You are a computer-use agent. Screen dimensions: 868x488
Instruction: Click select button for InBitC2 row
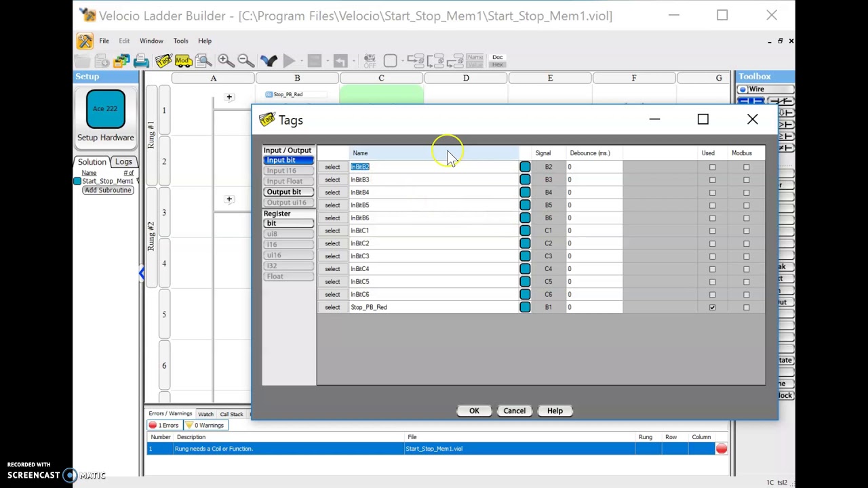point(332,243)
